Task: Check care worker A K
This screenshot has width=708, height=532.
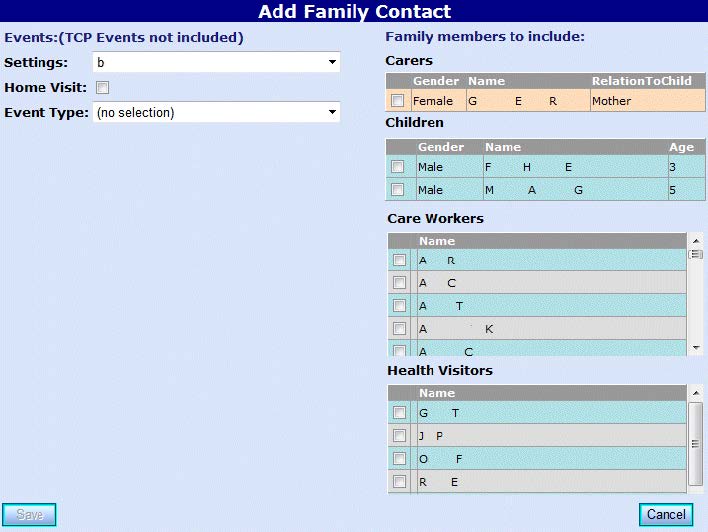Action: coord(400,329)
